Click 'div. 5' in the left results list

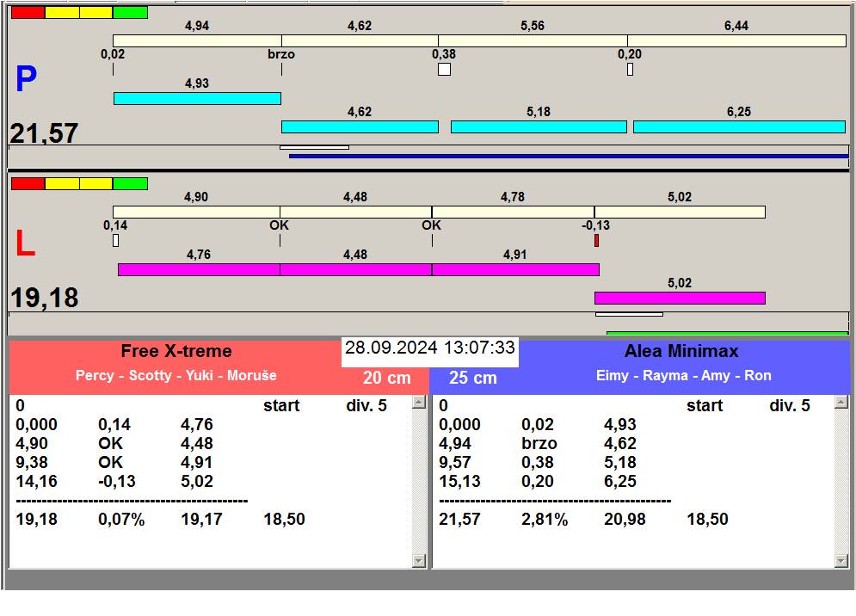pos(366,405)
